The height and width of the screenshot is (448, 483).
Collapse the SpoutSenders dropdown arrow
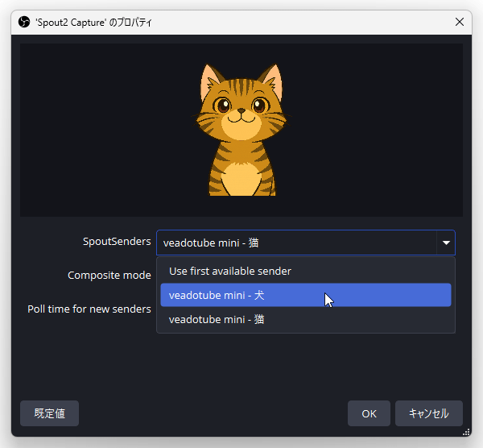[446, 243]
